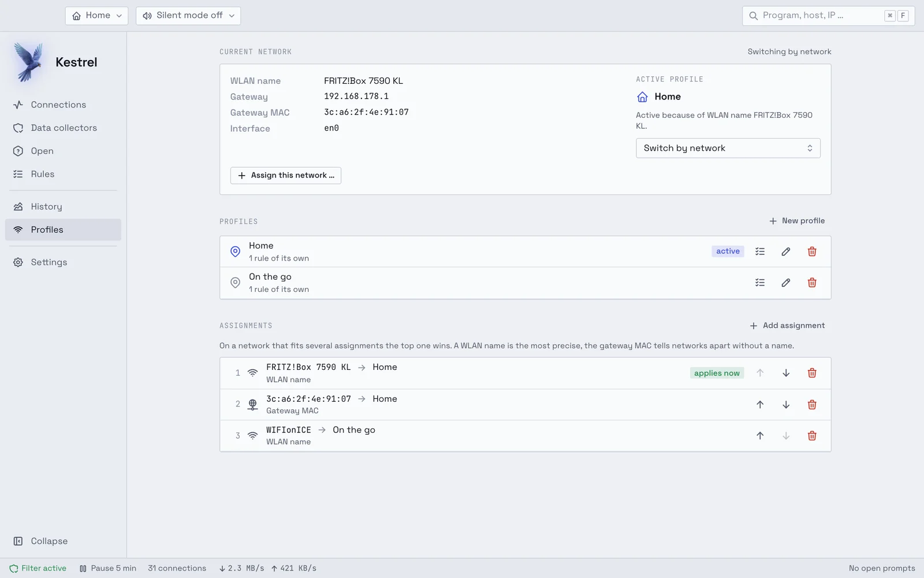Open the Home profile dropdown in top bar
Screen dimensions: 924x578
click(96, 16)
